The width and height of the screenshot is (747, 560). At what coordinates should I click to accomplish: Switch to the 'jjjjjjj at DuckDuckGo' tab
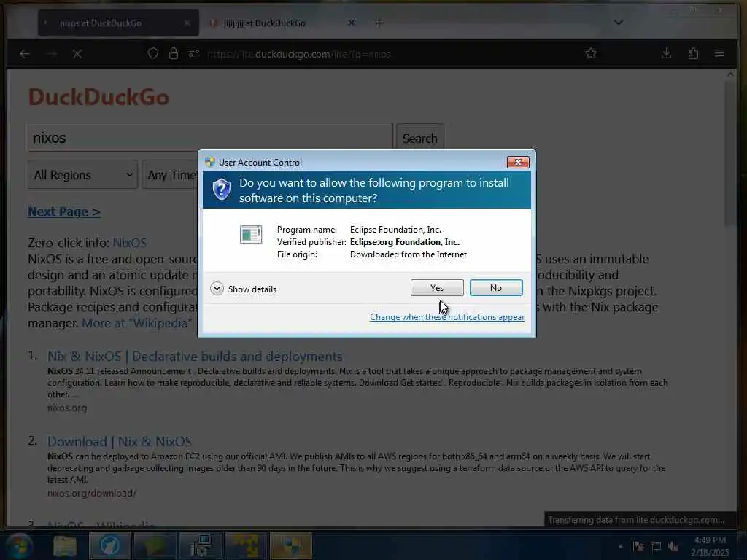[281, 23]
